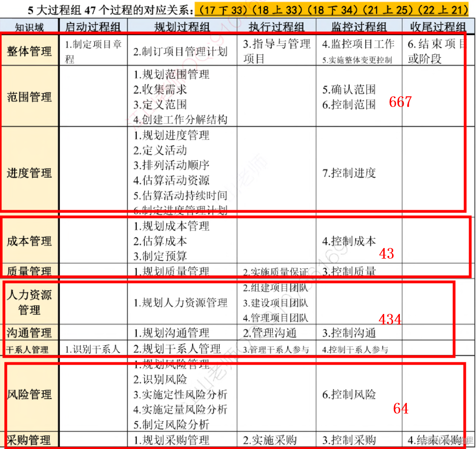Select the 风险管理 row label
Viewport: 476px width, 449px height.
(x=29, y=395)
